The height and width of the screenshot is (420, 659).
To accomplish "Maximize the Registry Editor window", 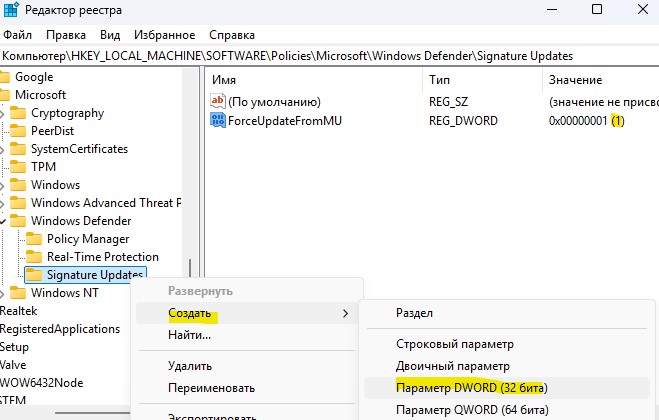I will tap(597, 9).
